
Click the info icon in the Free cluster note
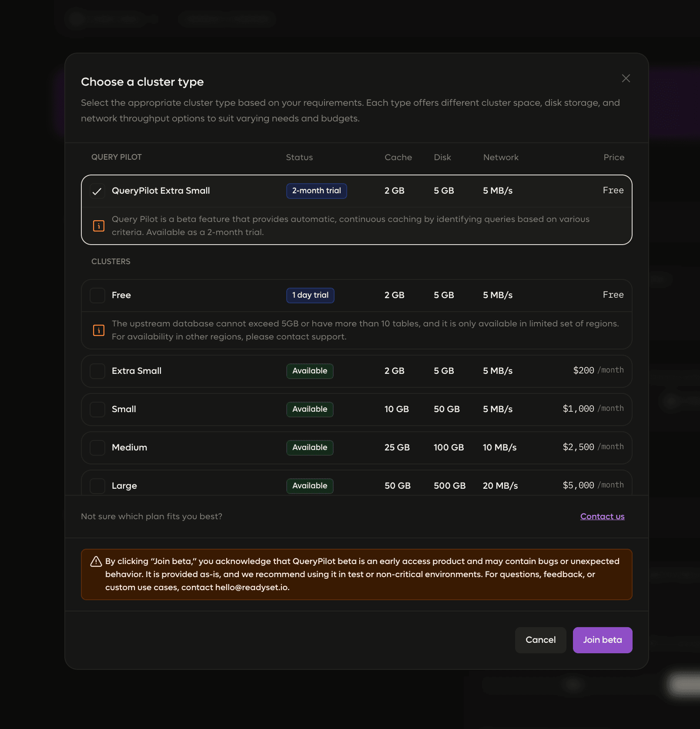(99, 330)
